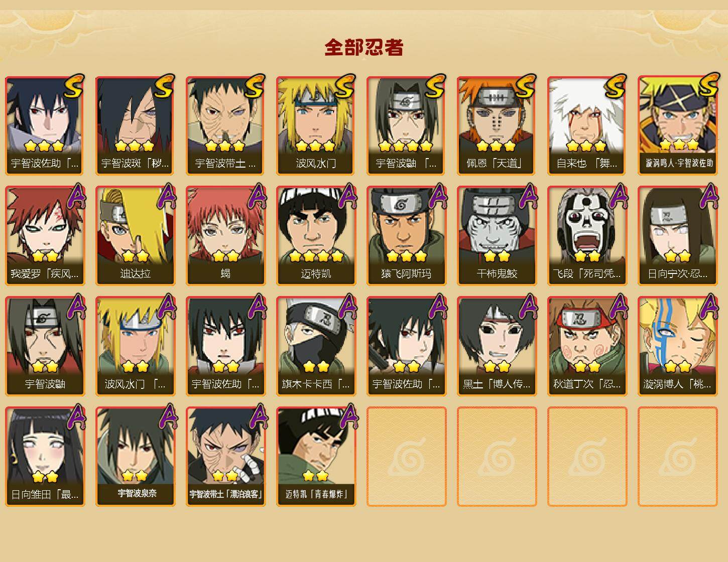The height and width of the screenshot is (562, 728).
Task: Select the 波风水门 S-rank ninja card
Action: click(x=316, y=125)
